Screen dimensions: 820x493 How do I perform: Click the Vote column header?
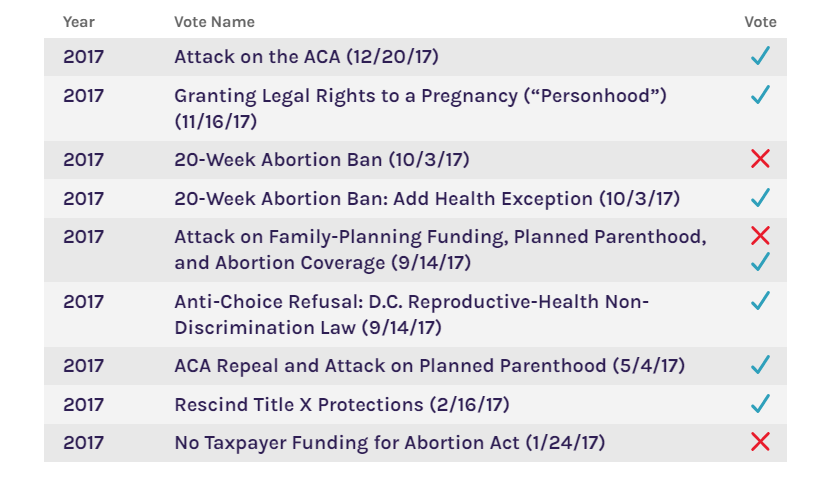760,22
